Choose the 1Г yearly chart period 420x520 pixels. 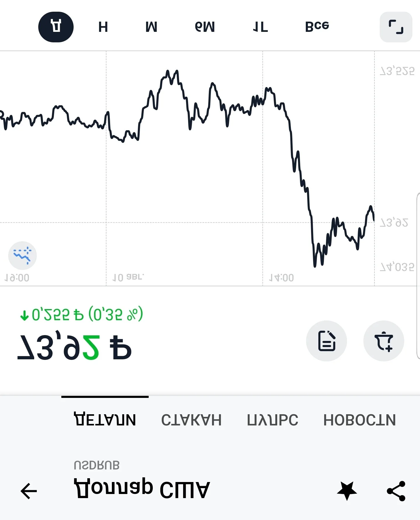[x=260, y=27]
